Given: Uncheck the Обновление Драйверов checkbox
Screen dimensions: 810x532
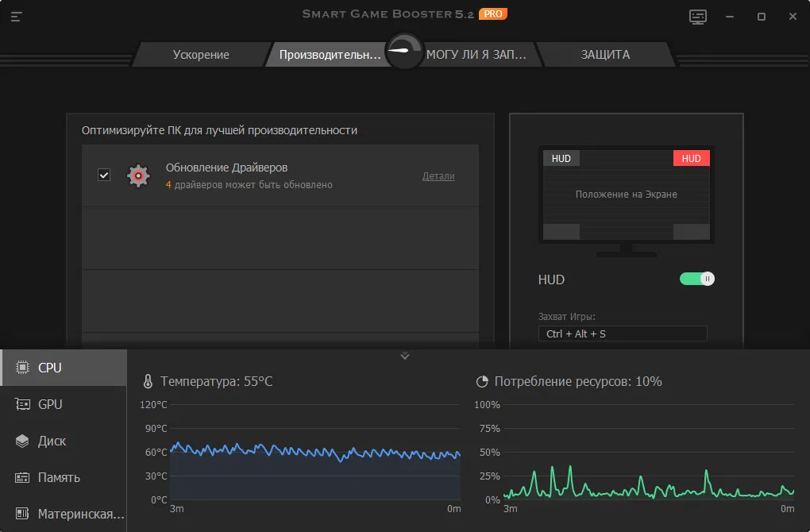Looking at the screenshot, I should (104, 175).
